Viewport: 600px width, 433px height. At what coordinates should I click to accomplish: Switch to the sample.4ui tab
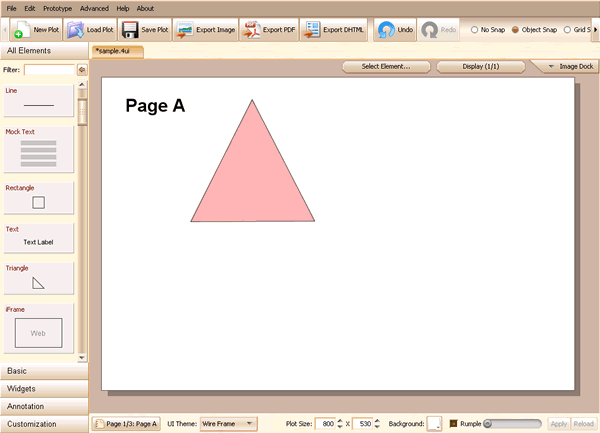point(117,49)
